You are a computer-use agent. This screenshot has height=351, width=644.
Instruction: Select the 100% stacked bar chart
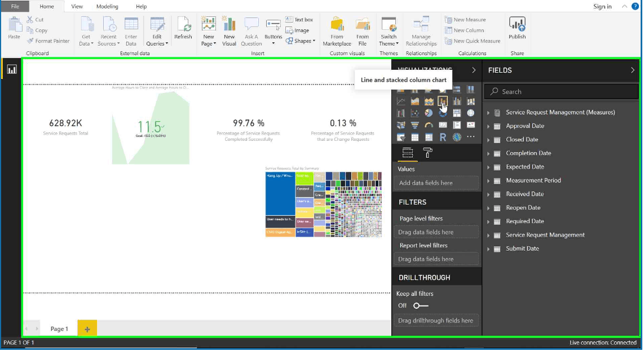click(x=457, y=90)
